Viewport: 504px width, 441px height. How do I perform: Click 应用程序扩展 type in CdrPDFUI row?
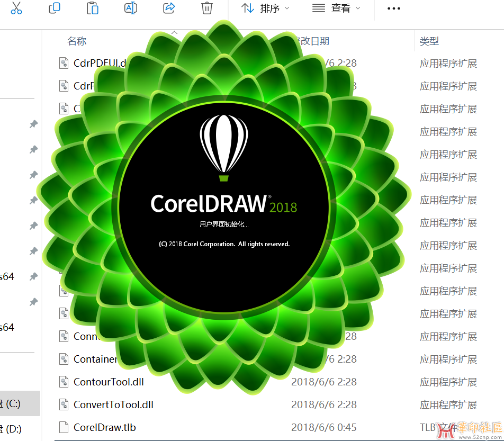tap(448, 64)
